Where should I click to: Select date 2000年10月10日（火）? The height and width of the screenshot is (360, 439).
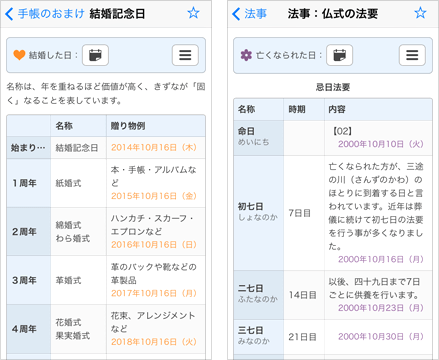[381, 144]
